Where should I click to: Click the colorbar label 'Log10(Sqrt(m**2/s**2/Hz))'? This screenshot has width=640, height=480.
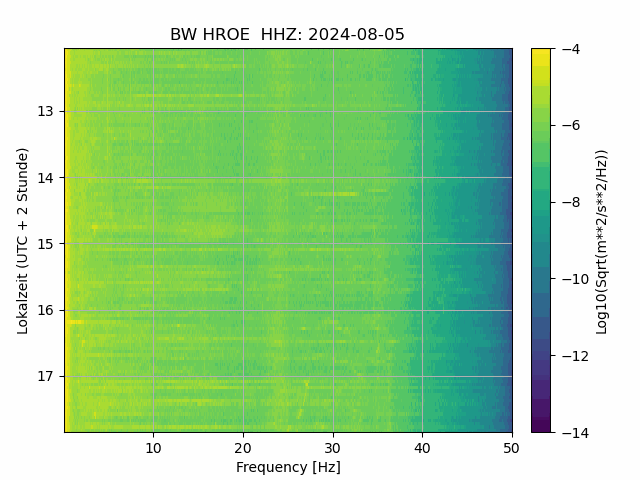(x=601, y=242)
